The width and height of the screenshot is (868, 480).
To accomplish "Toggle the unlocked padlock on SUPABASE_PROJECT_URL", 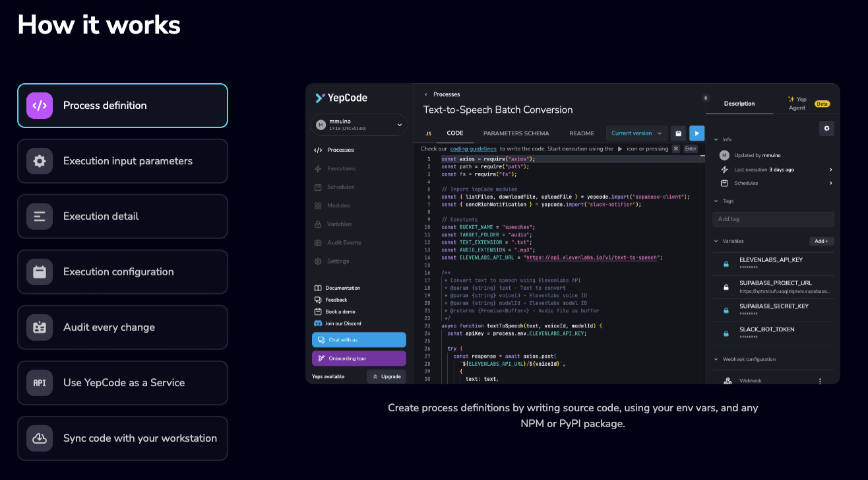I will click(726, 287).
